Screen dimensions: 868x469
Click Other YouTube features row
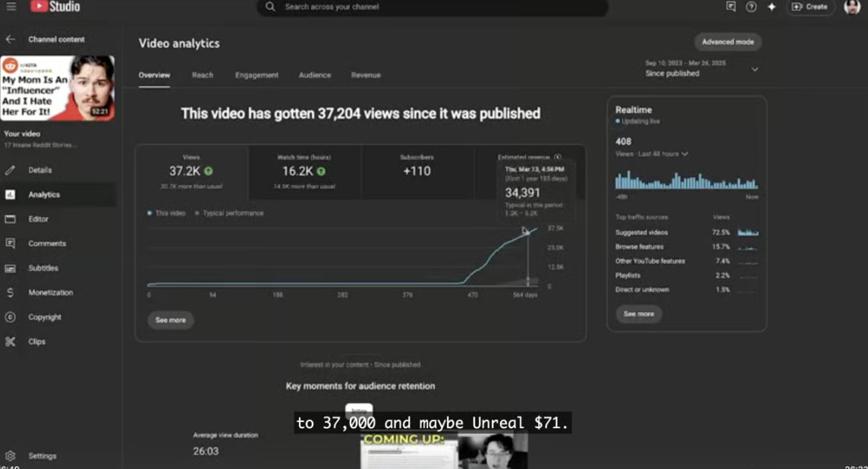pos(687,261)
